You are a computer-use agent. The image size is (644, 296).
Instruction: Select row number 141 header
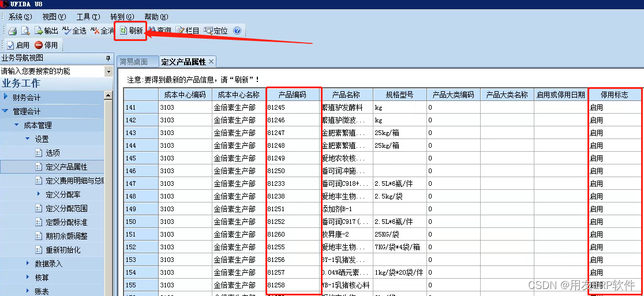(141, 107)
